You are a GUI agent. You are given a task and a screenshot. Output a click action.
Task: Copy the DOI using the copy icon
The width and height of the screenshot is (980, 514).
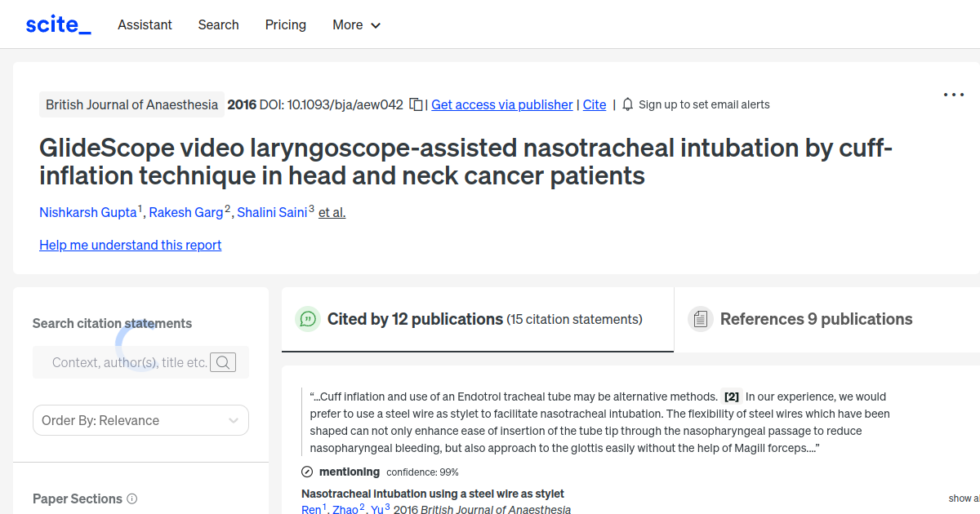pyautogui.click(x=416, y=104)
